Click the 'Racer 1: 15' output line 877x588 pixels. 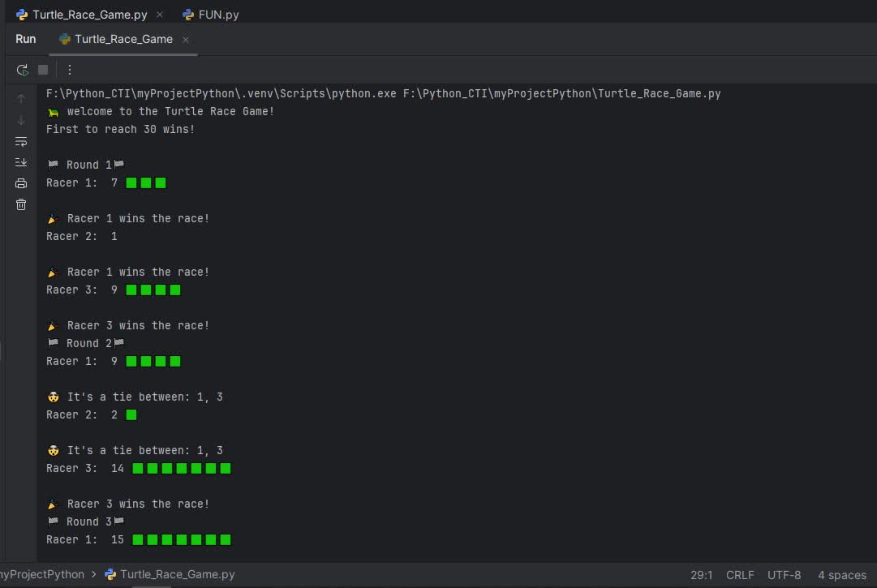[139, 539]
